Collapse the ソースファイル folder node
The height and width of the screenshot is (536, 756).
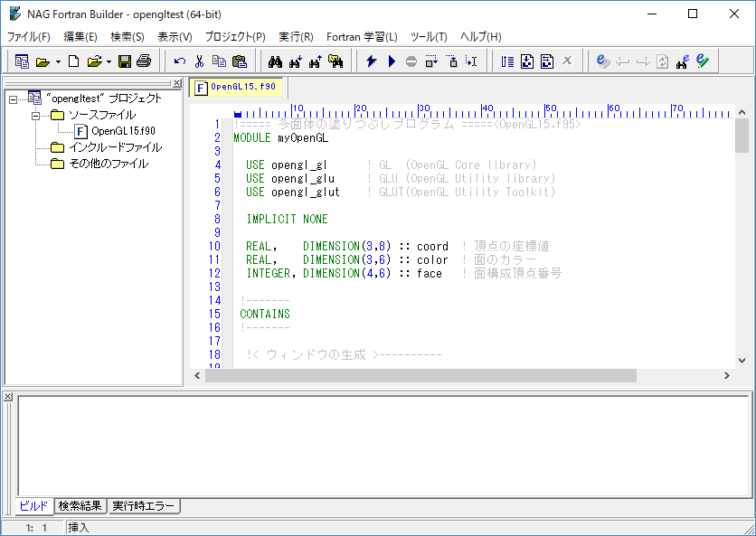pyautogui.click(x=36, y=116)
